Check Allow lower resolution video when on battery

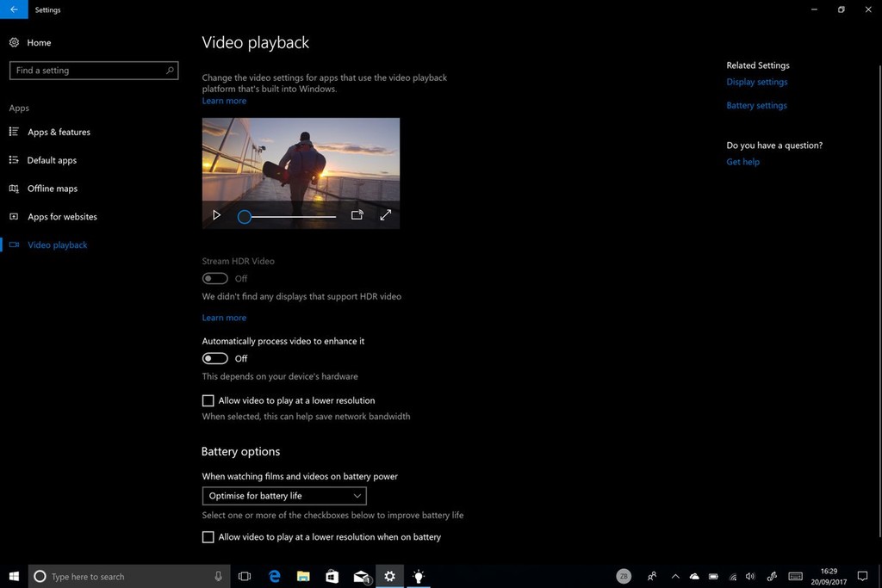(208, 536)
